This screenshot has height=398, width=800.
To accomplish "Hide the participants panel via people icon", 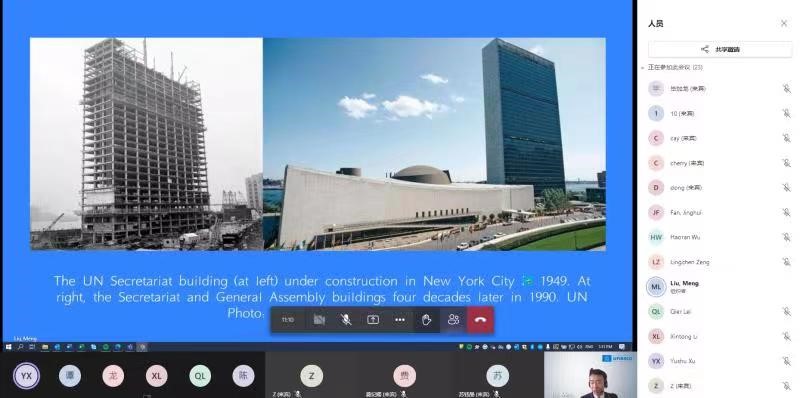I will point(453,320).
